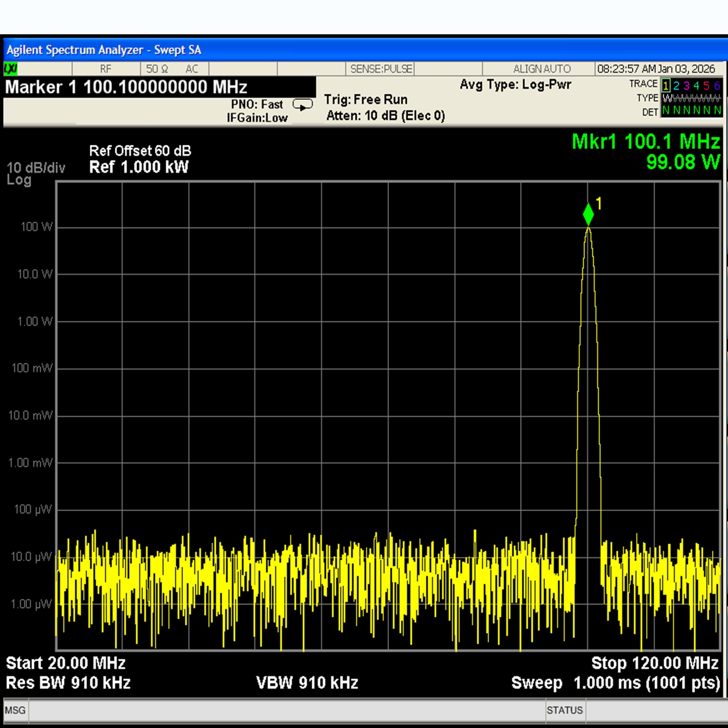This screenshot has height=728, width=728.
Task: Click the Res BW 910 kHz annotation
Action: point(68,683)
